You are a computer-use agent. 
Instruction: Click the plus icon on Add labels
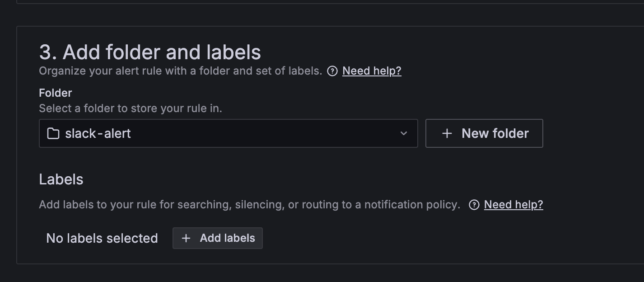186,238
